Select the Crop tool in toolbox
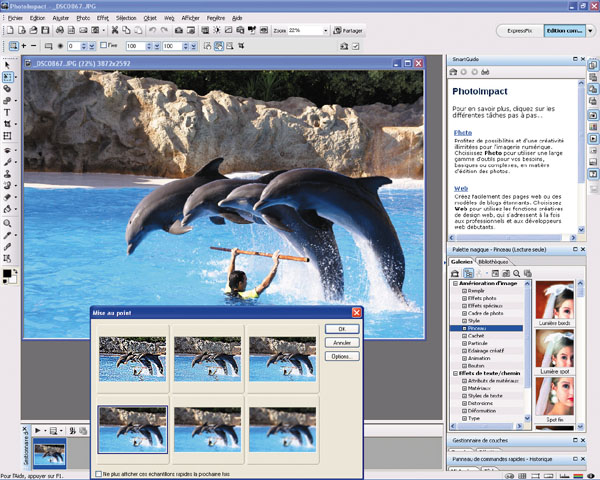Screen dimensions: 600x480 coord(8,124)
